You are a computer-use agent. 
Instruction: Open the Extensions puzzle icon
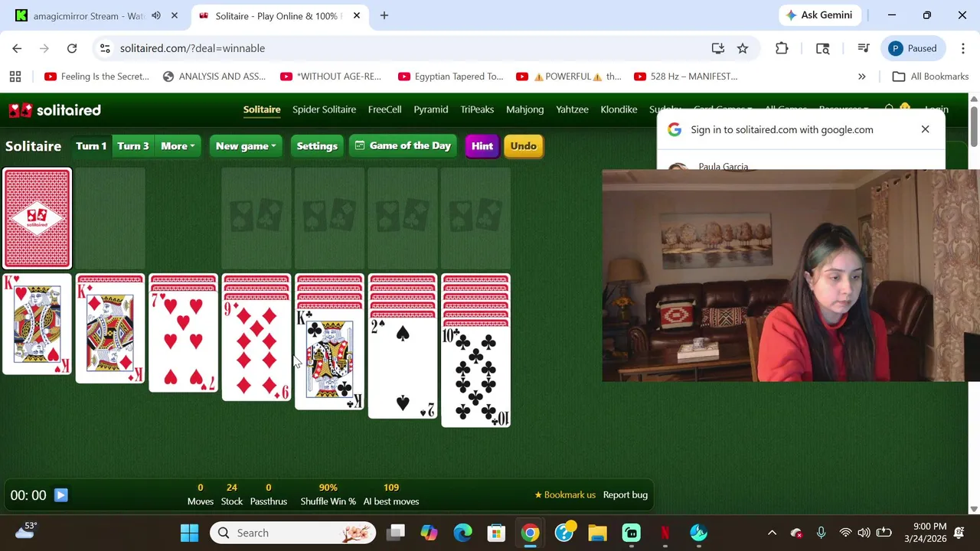(782, 48)
